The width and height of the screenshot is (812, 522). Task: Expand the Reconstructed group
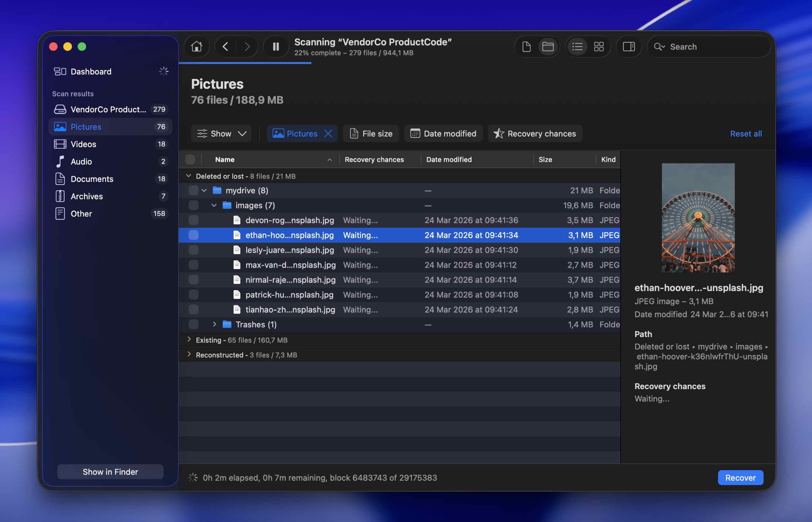(x=189, y=354)
